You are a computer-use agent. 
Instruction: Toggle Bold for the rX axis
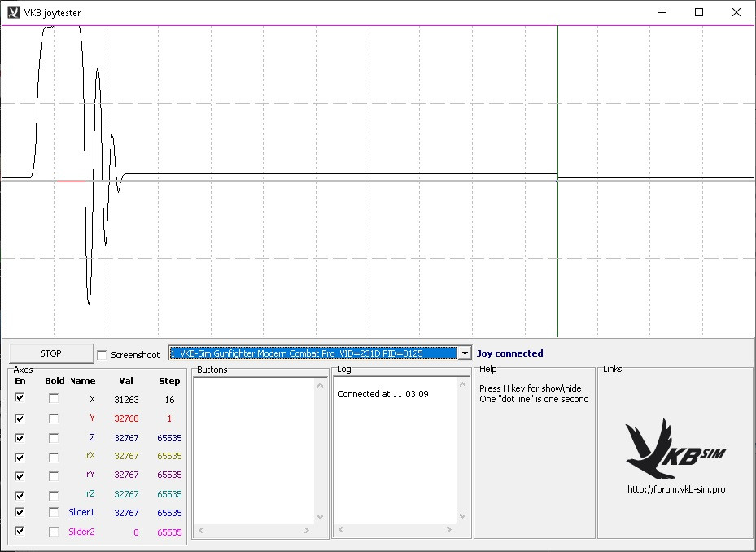(x=54, y=457)
